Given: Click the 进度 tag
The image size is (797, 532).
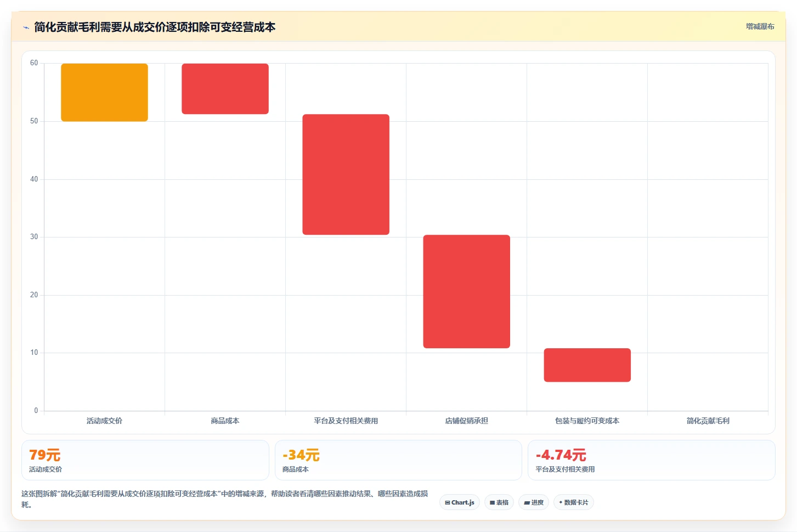Looking at the screenshot, I should [x=534, y=502].
